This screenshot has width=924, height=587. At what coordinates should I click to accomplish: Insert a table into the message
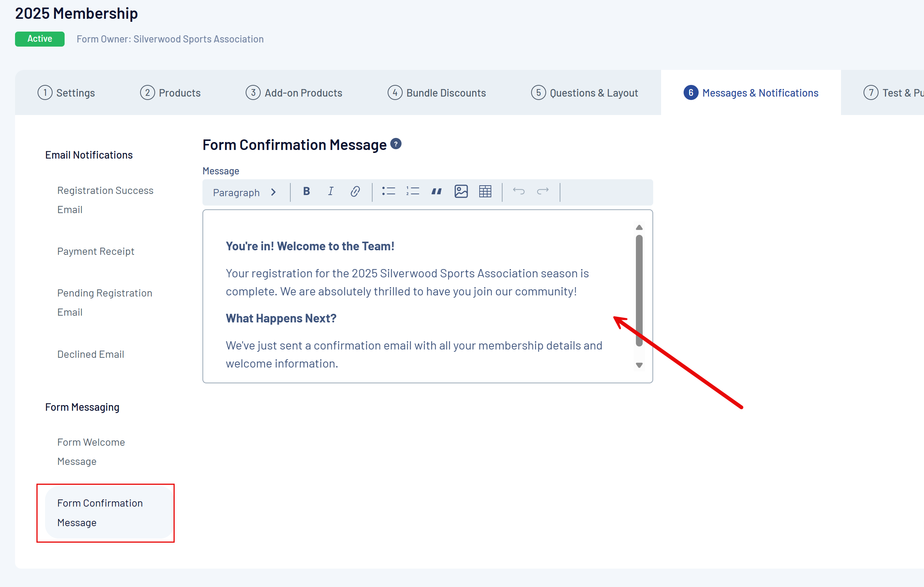pos(485,191)
